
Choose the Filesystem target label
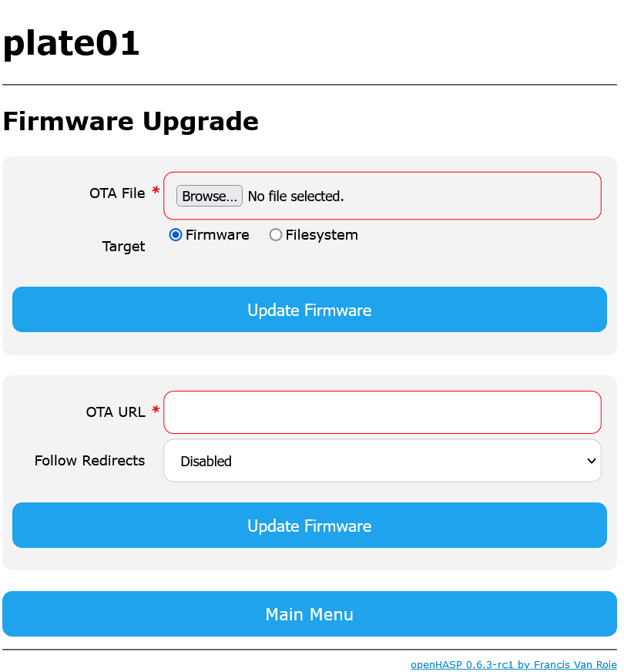(322, 235)
